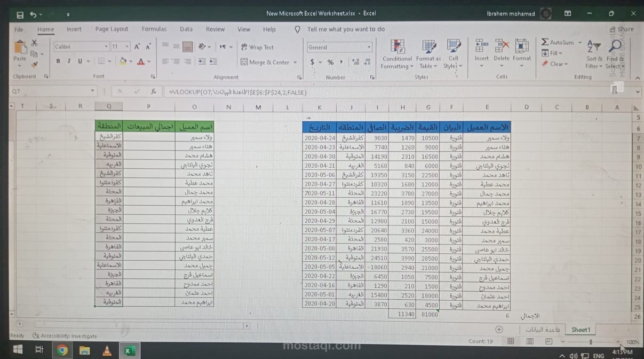Screen dimensions: 644x359
Task: Switch to the Formulas tab
Action: (x=154, y=29)
